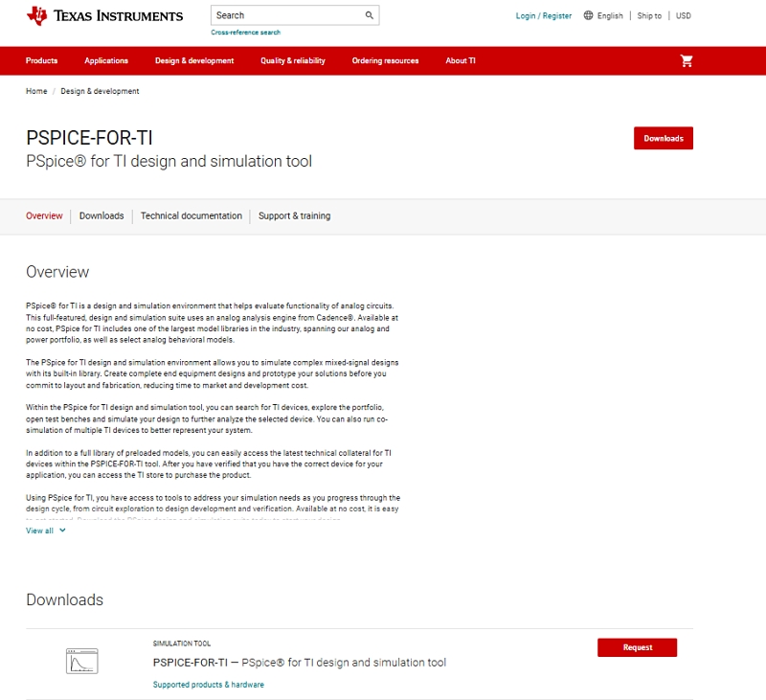
Task: Click the Texas Instruments logo
Action: pos(105,15)
